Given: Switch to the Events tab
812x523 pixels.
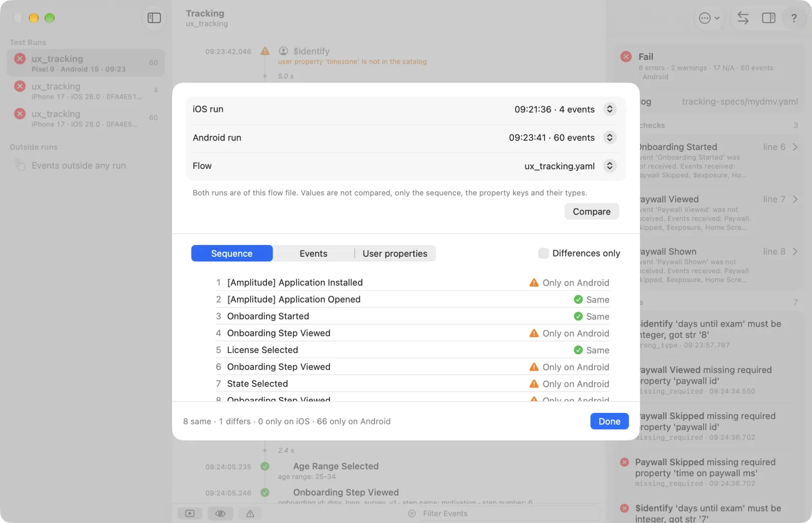Looking at the screenshot, I should 314,254.
